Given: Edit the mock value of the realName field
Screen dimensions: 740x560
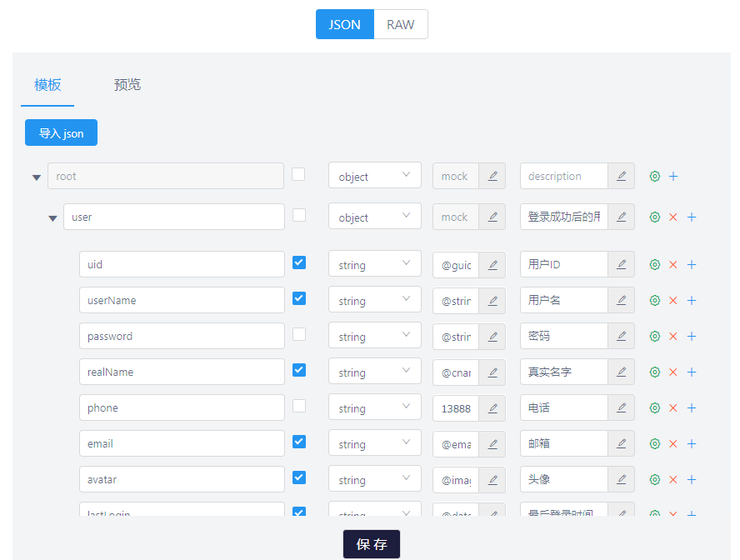Looking at the screenshot, I should (x=492, y=372).
